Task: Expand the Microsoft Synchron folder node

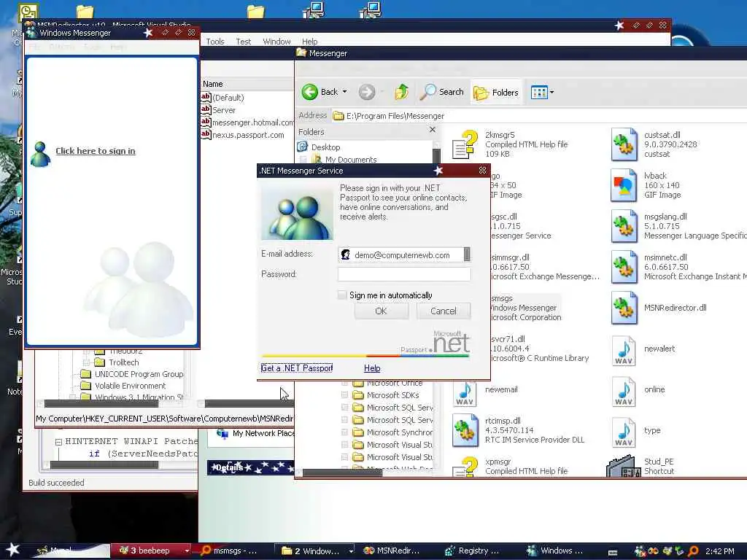Action: coord(344,432)
